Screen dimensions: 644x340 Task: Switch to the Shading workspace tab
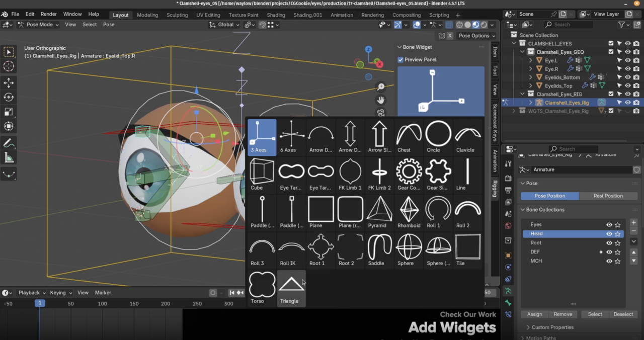point(276,15)
